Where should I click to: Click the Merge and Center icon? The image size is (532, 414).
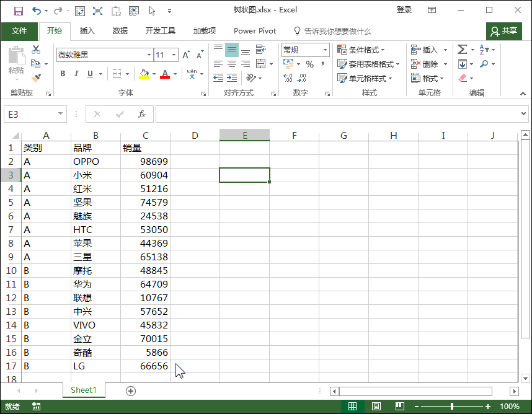click(x=260, y=63)
